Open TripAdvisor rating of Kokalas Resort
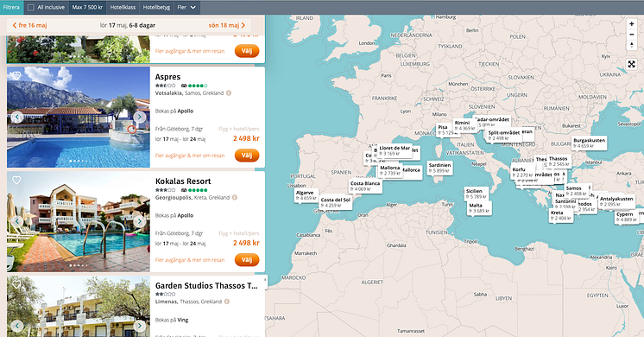 pyautogui.click(x=194, y=190)
